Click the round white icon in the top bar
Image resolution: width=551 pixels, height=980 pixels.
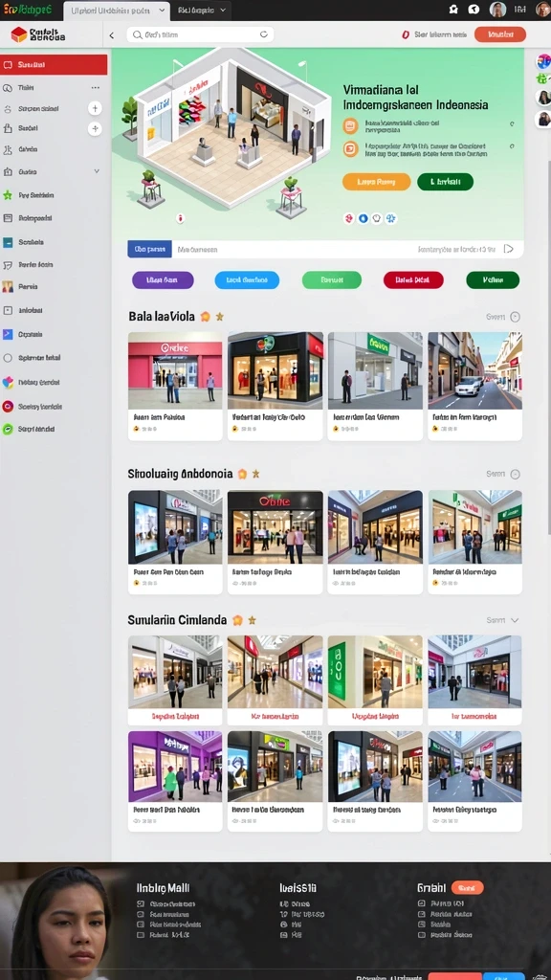click(x=474, y=10)
